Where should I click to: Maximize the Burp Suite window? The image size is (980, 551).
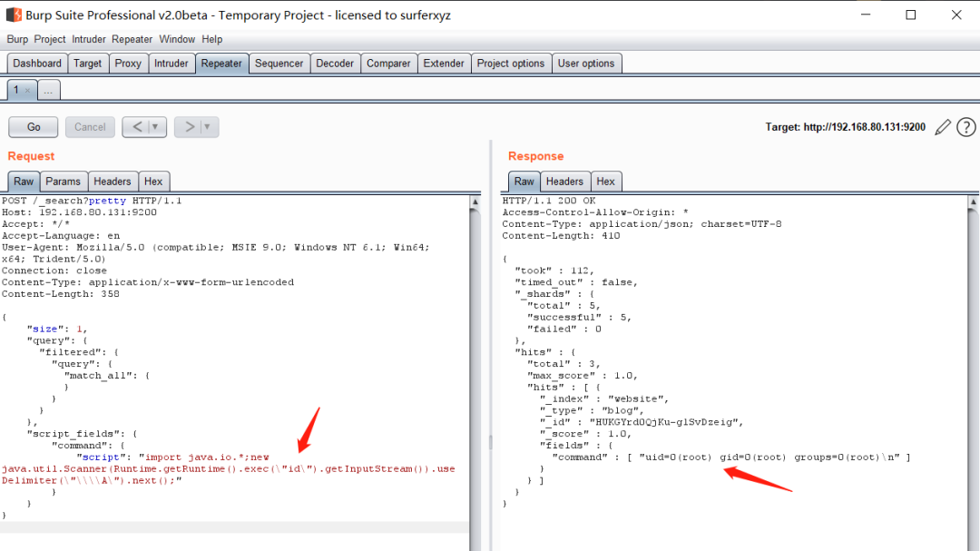click(x=911, y=15)
